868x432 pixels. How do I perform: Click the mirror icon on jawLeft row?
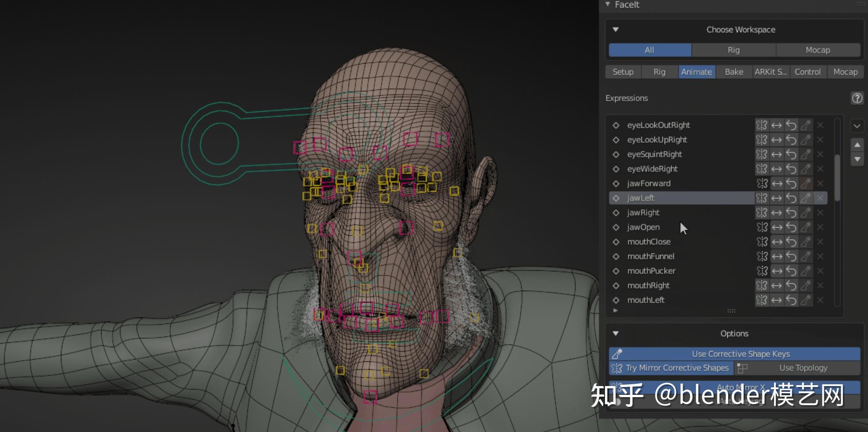pos(762,198)
